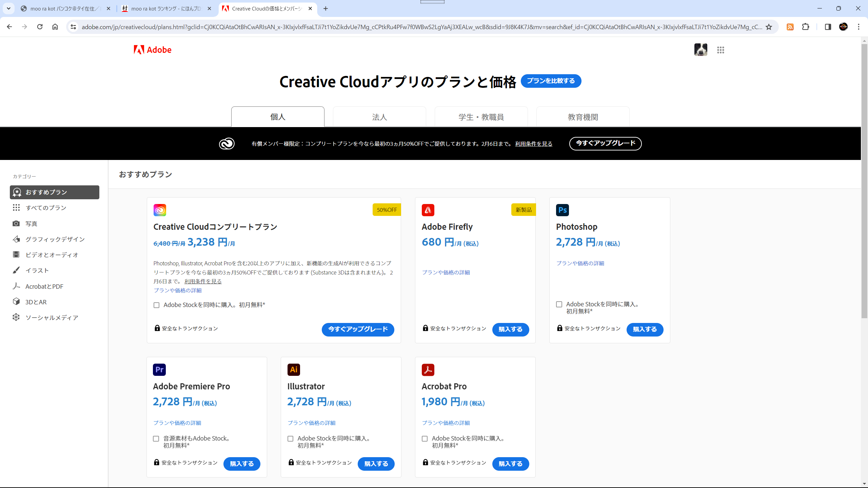
Task: Click the Creative Cloud Complete plan icon
Action: 160,210
